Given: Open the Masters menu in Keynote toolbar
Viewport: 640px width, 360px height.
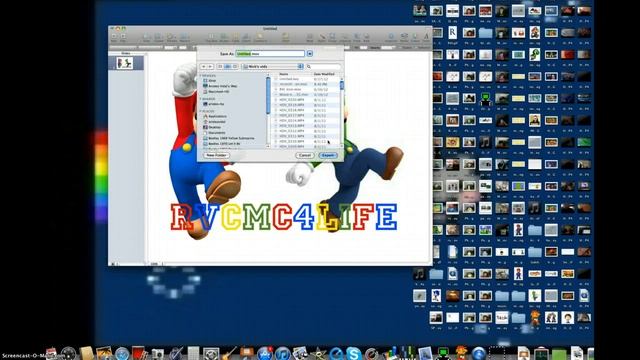Looking at the screenshot, I should coord(184,38).
